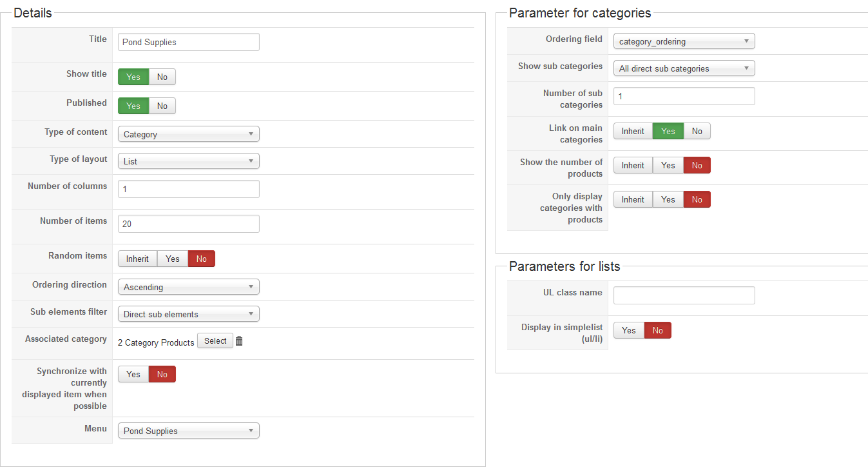Open the Type of layout dropdown
Viewport: 868px width, 474px height.
click(x=188, y=161)
